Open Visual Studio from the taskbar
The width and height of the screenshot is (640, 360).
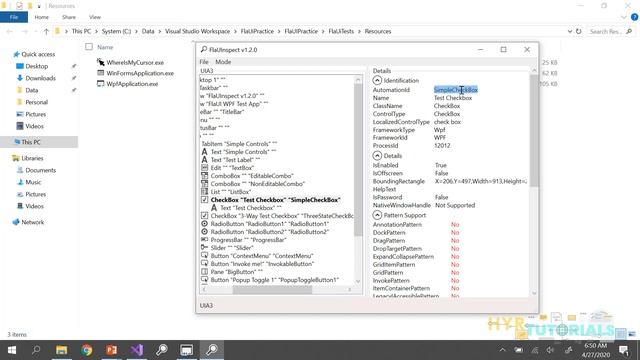coord(137,350)
